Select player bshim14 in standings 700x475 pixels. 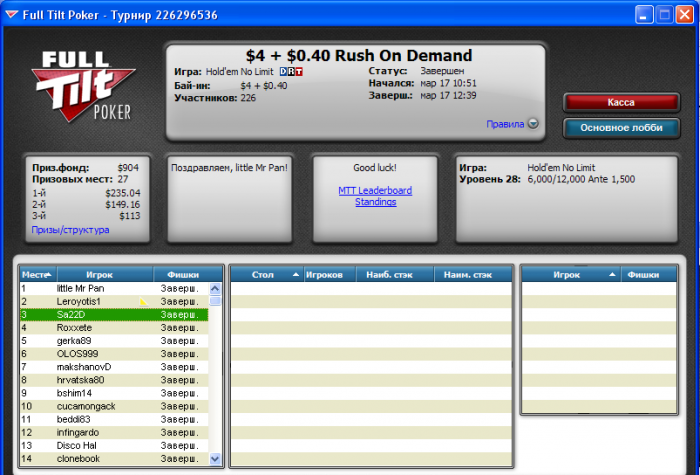(x=114, y=393)
